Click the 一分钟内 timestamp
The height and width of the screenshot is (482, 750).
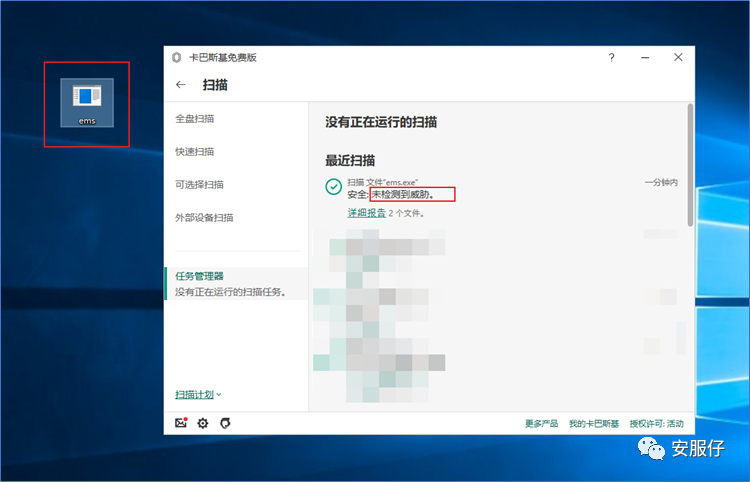pos(661,182)
